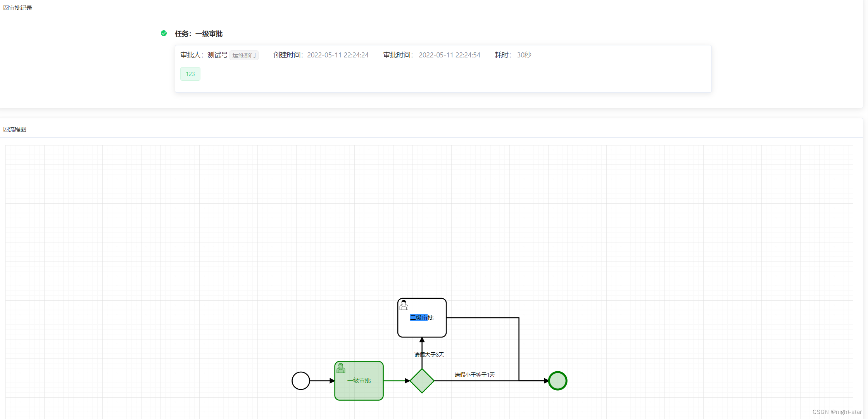
Task: Click the user icon in 一级审批 node
Action: (341, 368)
